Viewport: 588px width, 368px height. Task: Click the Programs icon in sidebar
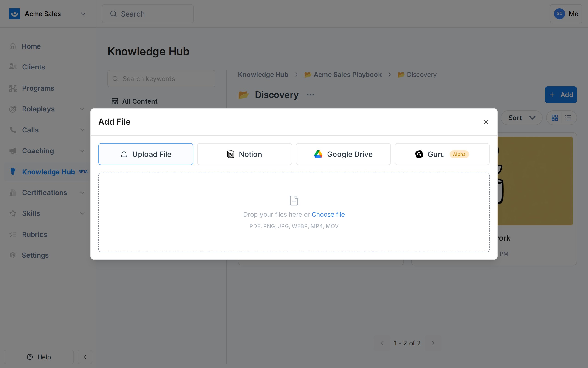[x=13, y=88]
